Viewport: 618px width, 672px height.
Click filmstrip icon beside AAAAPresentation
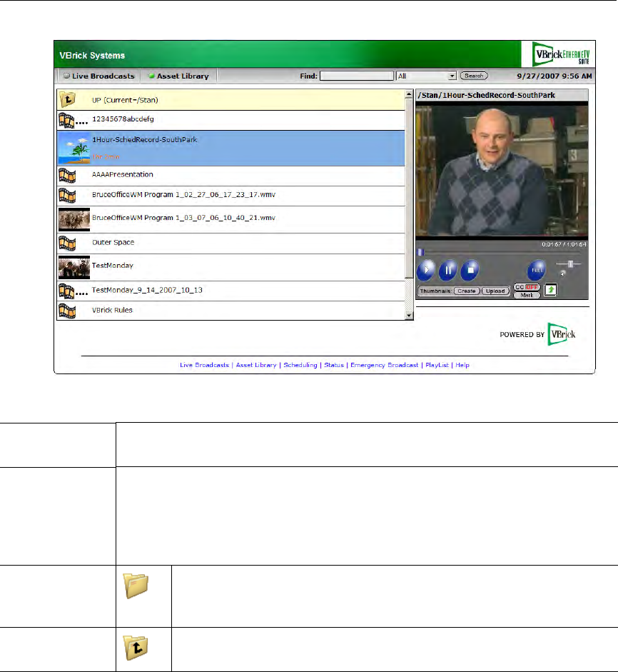pyautogui.click(x=67, y=175)
